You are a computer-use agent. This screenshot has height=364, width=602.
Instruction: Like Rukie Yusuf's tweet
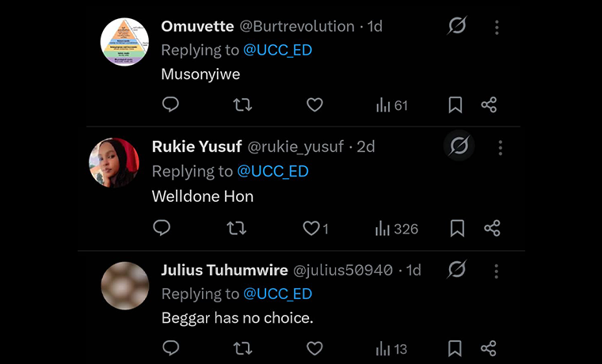pos(311,228)
